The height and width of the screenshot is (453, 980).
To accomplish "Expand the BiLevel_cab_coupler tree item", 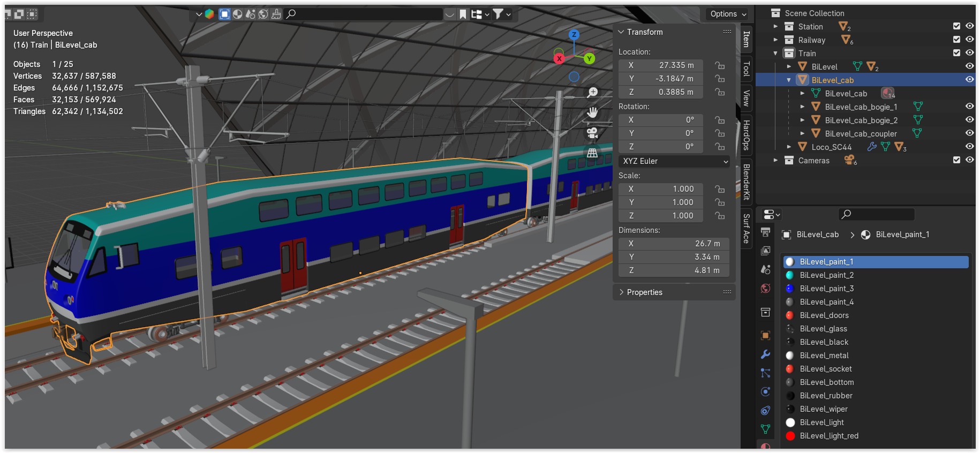I will (x=802, y=133).
